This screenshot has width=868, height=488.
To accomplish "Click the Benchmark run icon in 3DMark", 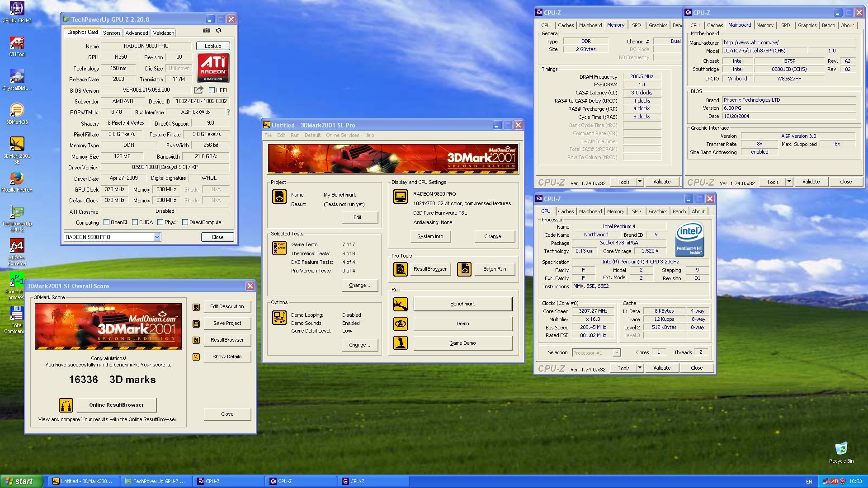I will click(400, 304).
